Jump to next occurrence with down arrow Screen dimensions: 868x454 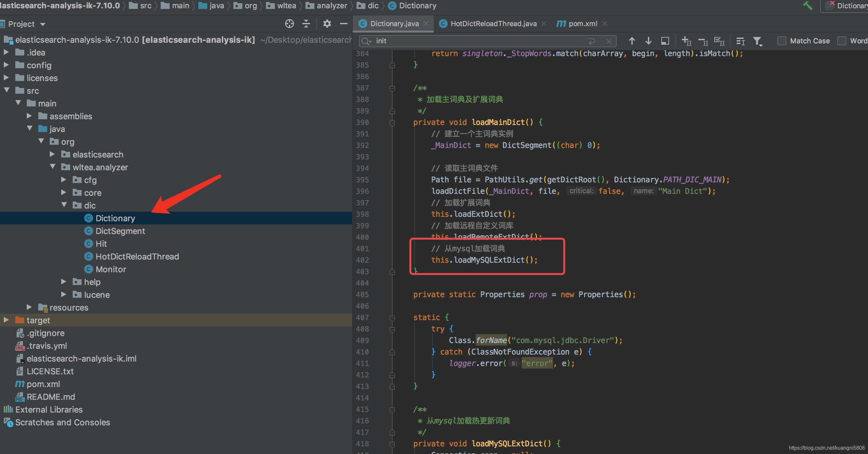click(x=648, y=41)
